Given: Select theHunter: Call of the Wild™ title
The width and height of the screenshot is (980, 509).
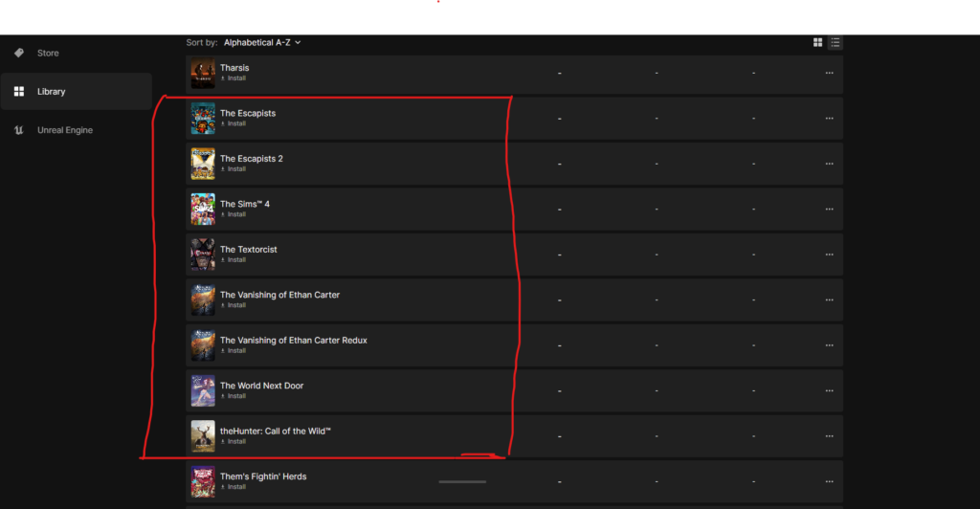Looking at the screenshot, I should (x=276, y=431).
